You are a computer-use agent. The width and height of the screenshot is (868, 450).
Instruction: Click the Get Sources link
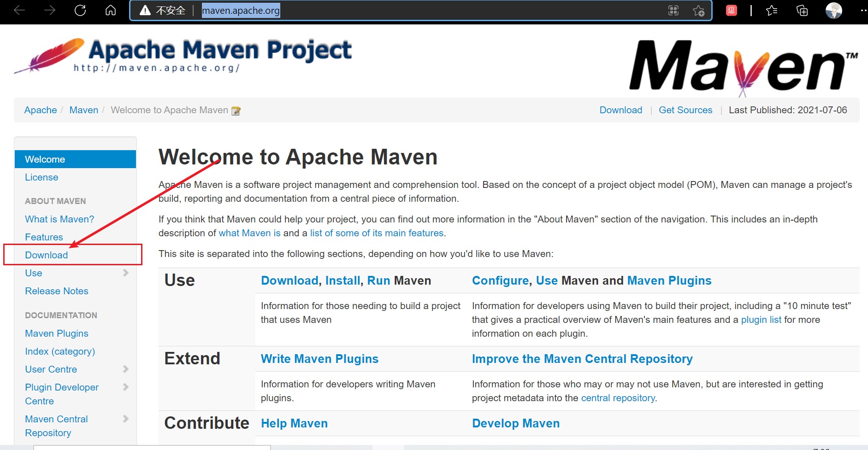click(x=685, y=110)
